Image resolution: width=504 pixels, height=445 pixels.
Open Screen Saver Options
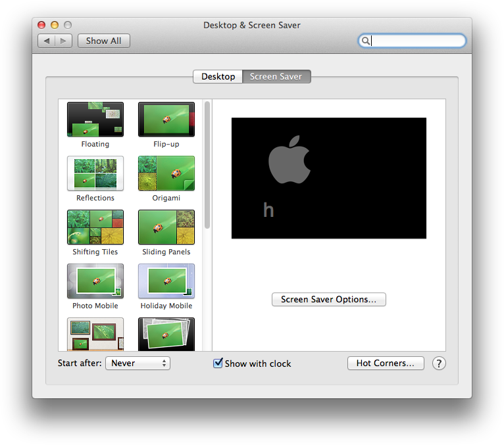point(328,300)
